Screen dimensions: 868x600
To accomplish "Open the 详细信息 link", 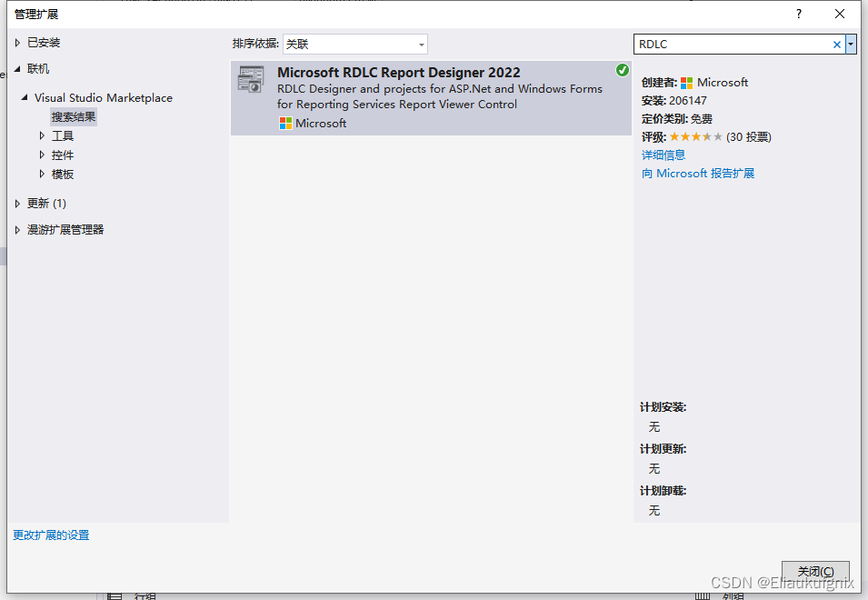I will (x=663, y=155).
